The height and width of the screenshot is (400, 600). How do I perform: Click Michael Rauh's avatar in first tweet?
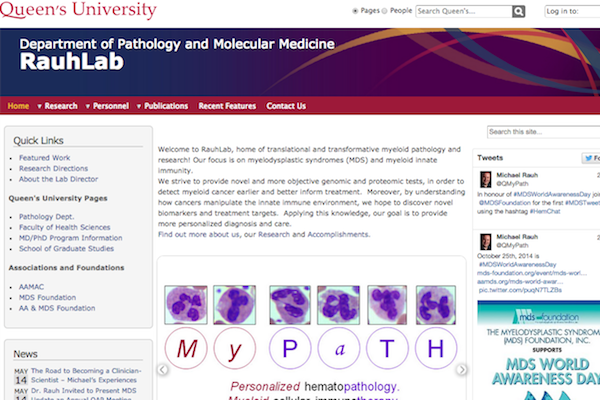pos(486,180)
